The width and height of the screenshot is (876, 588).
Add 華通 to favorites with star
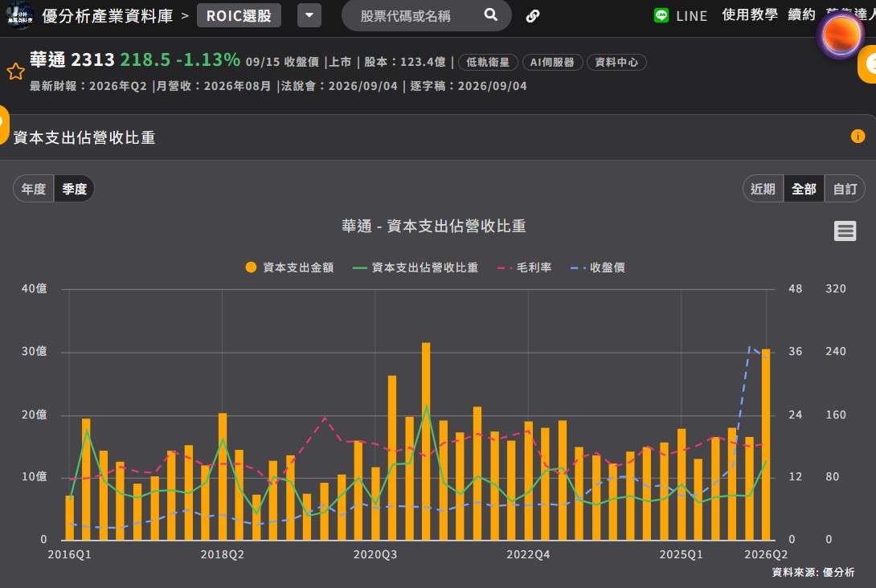[15, 71]
